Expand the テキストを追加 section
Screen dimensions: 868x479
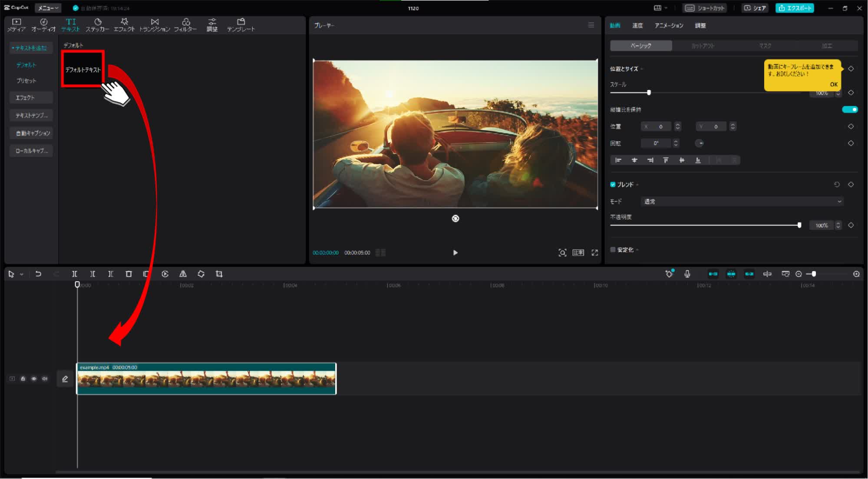coord(31,48)
